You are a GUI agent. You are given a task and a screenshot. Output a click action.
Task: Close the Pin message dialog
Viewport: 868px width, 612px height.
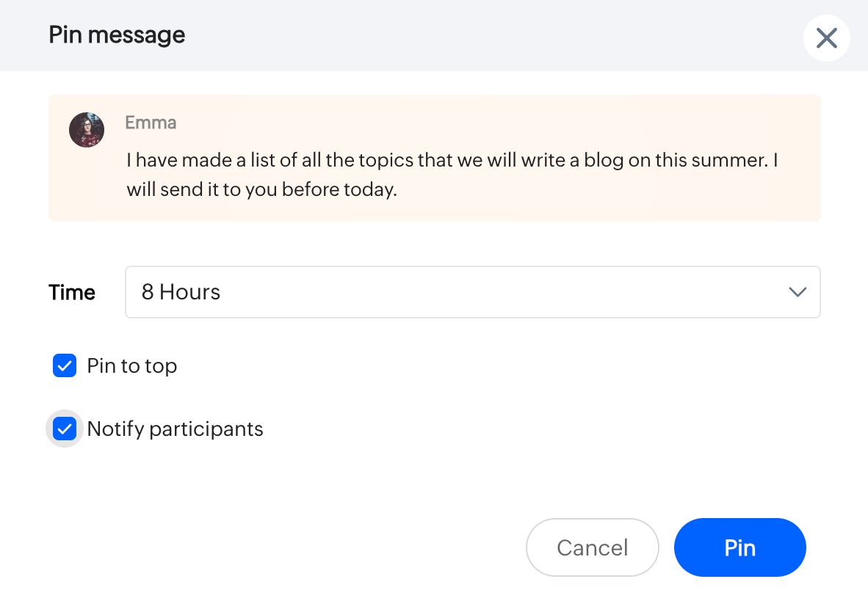[826, 38]
